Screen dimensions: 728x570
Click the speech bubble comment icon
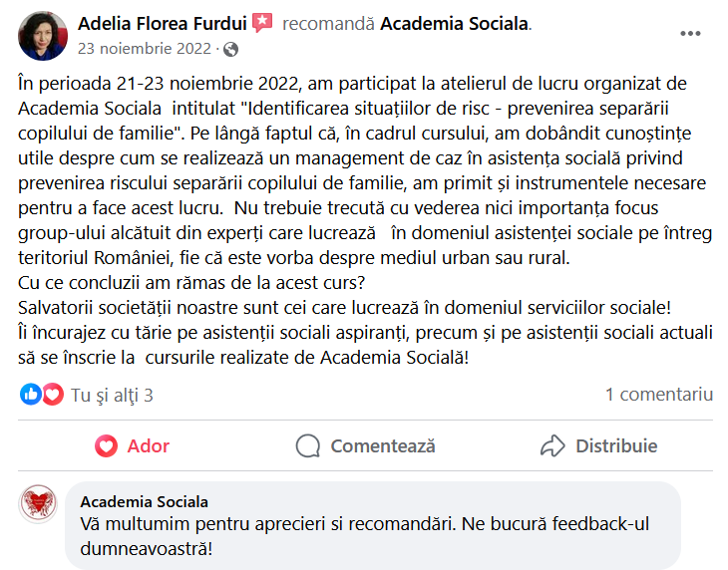click(308, 445)
